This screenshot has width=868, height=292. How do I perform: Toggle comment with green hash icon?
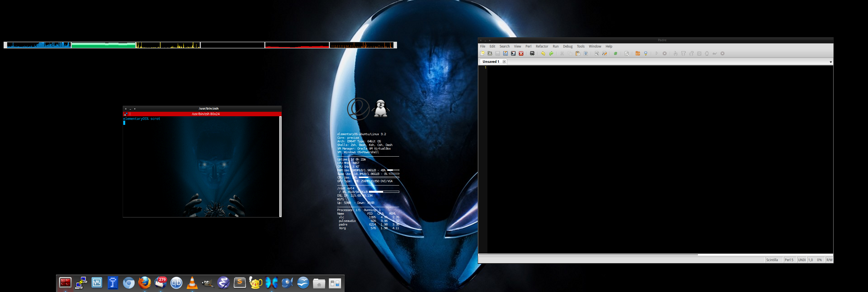point(616,54)
